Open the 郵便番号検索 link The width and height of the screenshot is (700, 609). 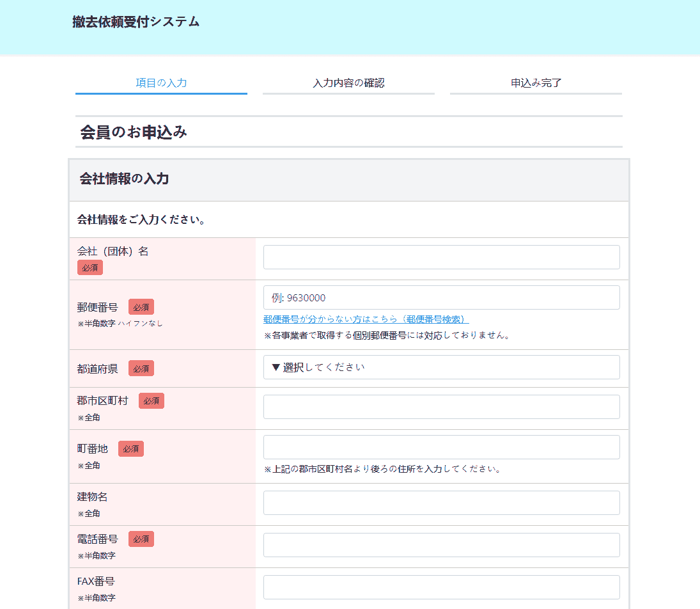click(366, 319)
